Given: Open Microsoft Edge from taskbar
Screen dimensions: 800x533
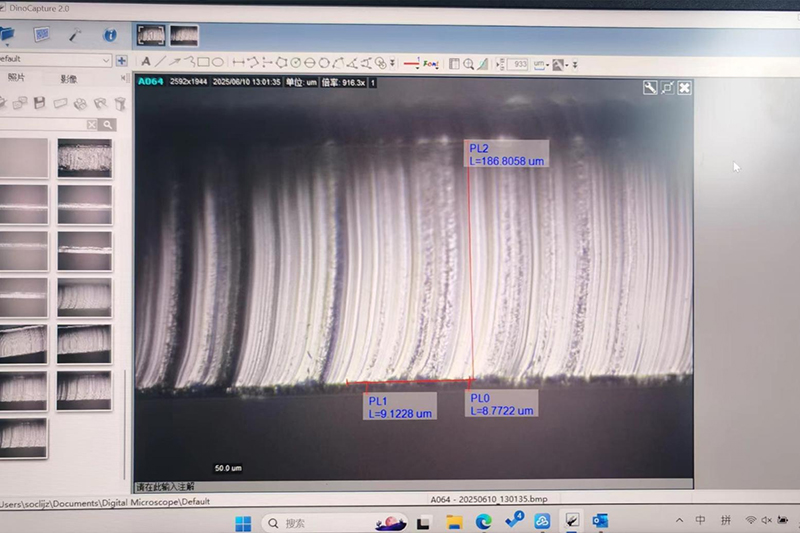Looking at the screenshot, I should pos(483,521).
